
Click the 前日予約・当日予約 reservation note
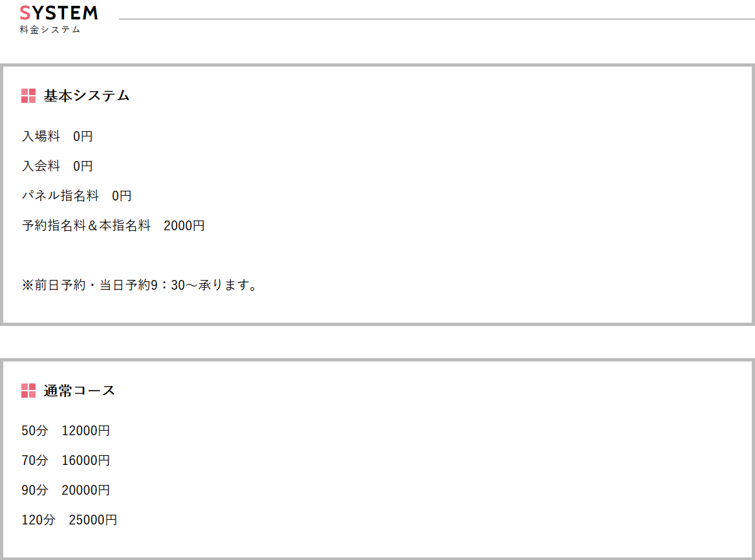139,285
